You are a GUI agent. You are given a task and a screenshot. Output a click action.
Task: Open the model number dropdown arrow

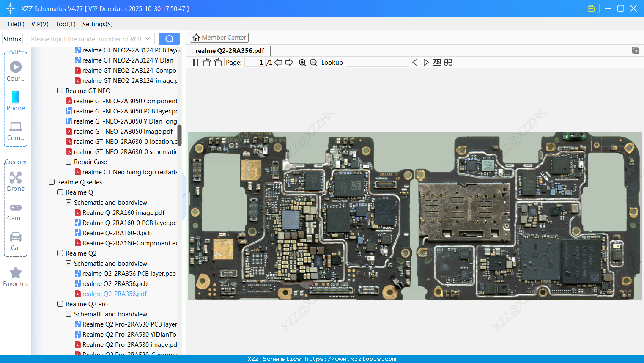coord(148,39)
